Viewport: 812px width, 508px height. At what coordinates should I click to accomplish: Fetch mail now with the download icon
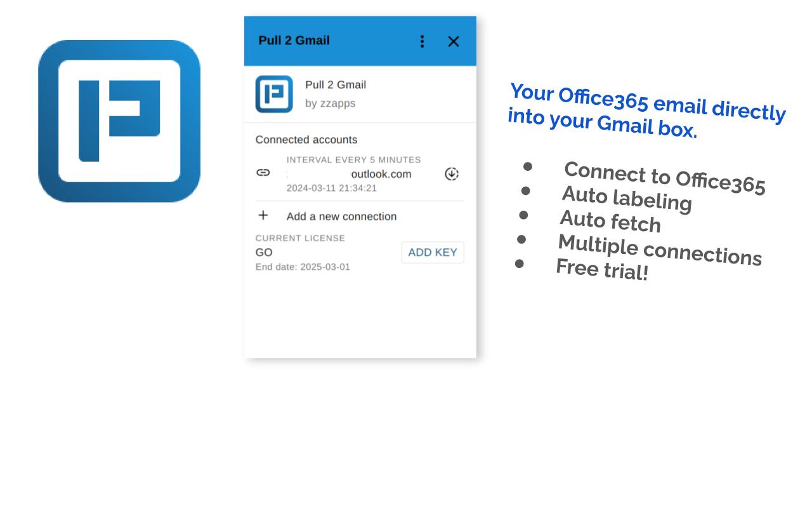(452, 174)
